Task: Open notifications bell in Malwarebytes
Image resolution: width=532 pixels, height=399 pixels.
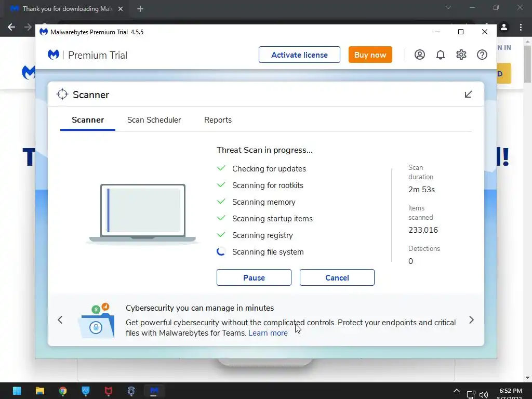Action: pos(441,55)
